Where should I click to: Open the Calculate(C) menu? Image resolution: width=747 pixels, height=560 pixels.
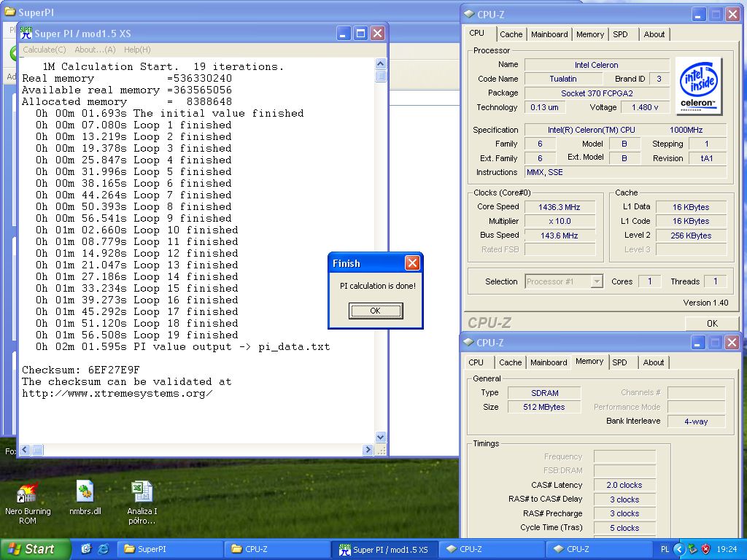coord(44,50)
